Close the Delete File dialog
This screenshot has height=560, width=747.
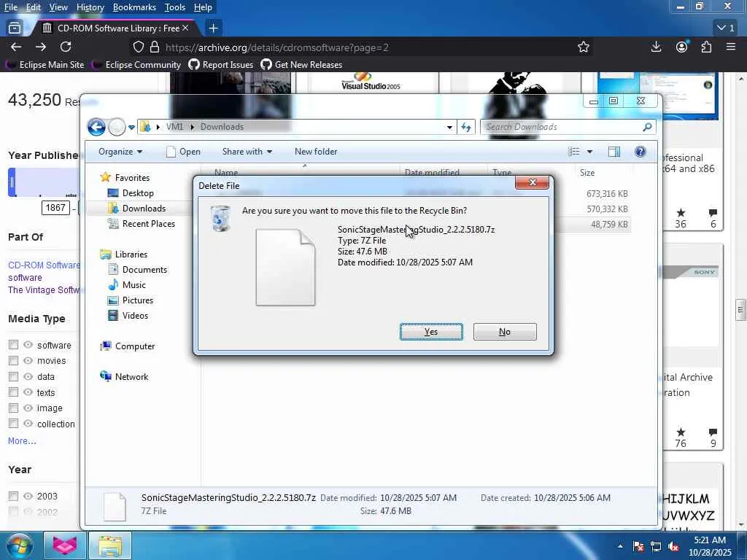(532, 182)
